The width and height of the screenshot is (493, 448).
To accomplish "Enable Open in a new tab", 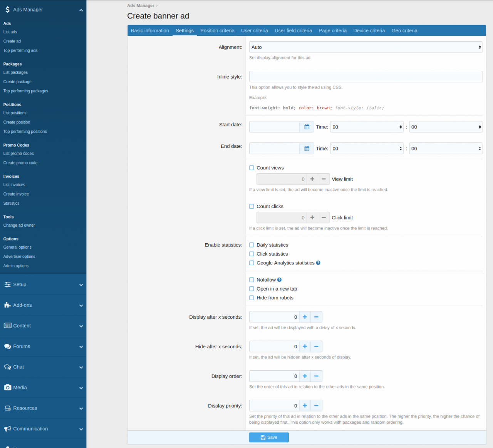I will [252, 289].
